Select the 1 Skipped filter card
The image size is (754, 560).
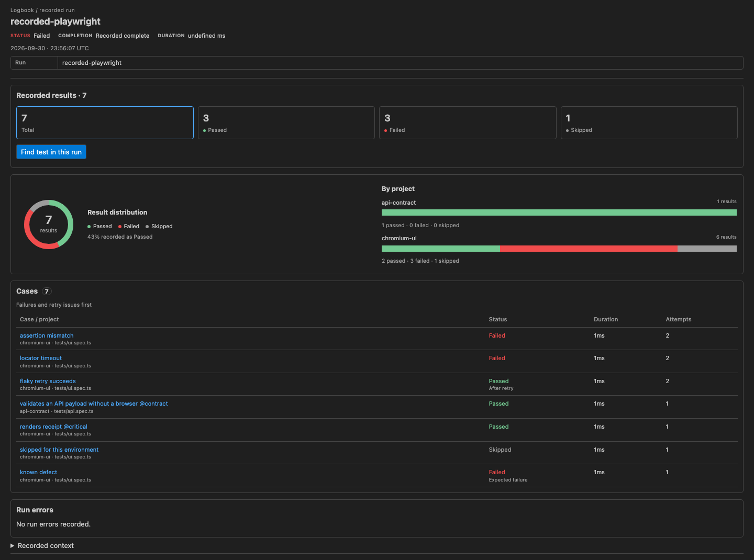point(649,123)
